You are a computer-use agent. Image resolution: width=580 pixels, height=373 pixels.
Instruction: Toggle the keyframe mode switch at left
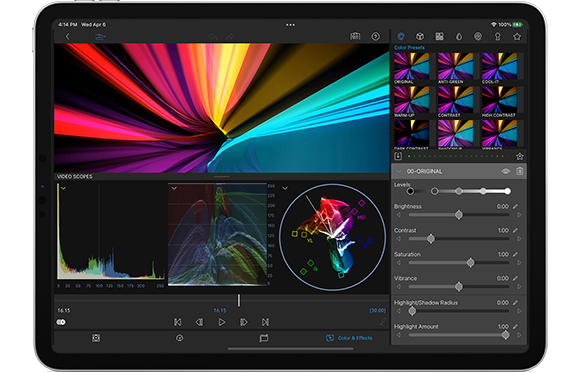click(x=61, y=322)
